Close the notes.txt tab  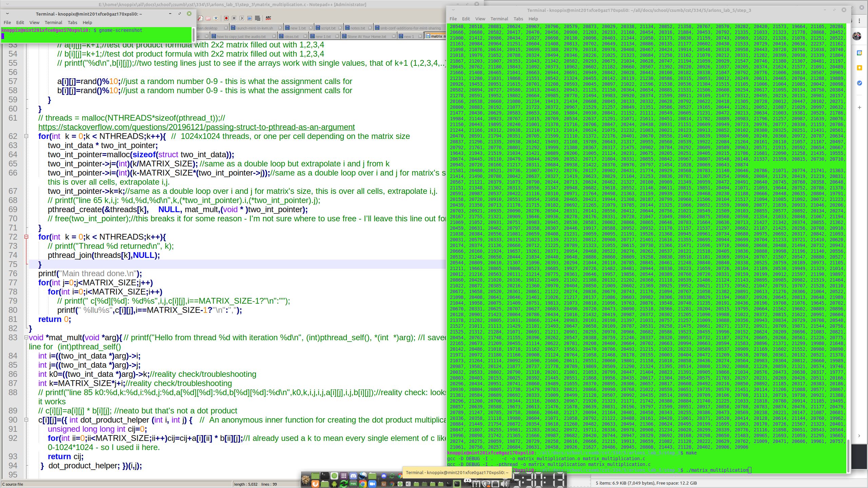click(x=370, y=28)
